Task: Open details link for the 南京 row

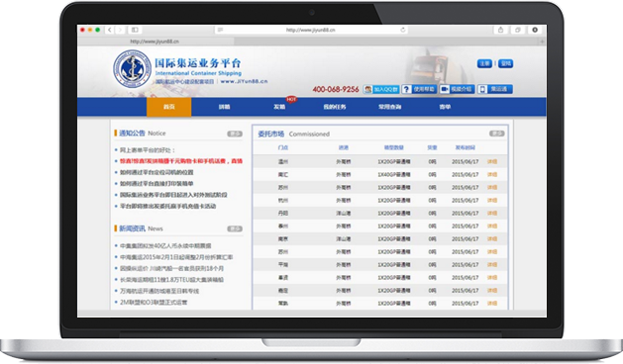Action: click(x=492, y=239)
